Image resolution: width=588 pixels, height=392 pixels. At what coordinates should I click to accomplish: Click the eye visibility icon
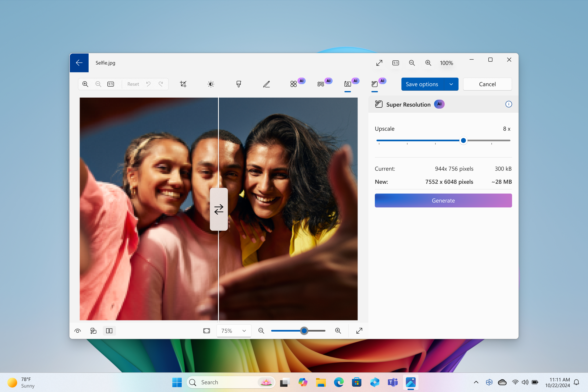click(x=77, y=331)
